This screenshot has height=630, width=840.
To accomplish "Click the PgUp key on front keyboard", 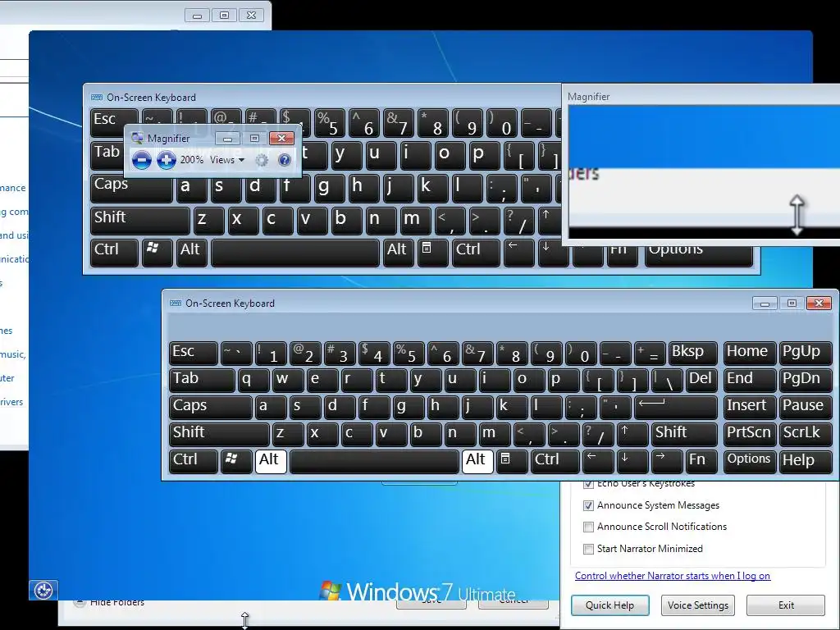I will (x=806, y=353).
